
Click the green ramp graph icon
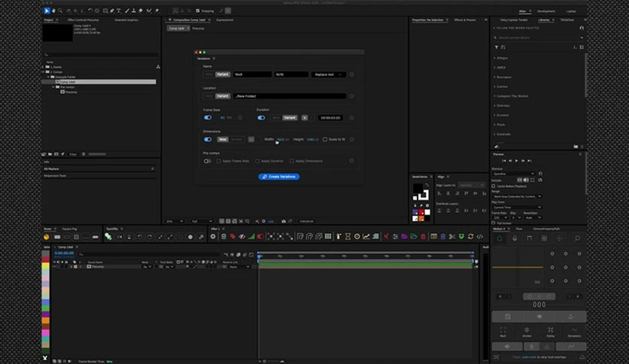click(251, 236)
